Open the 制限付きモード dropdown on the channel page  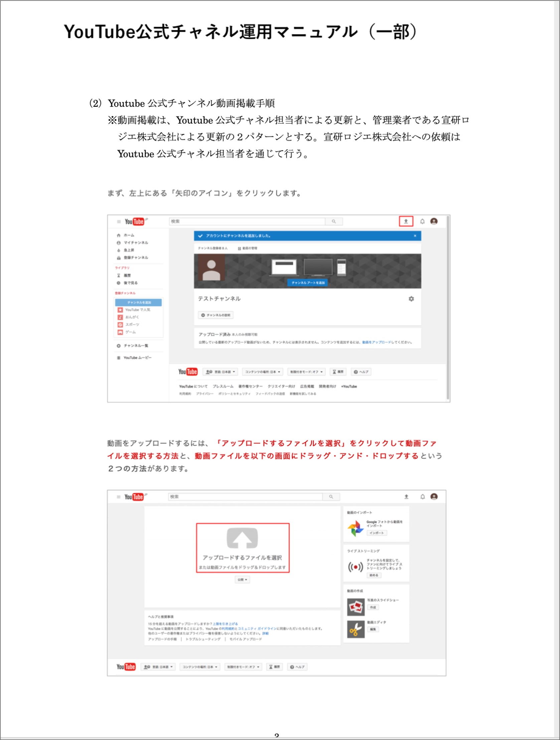click(306, 372)
